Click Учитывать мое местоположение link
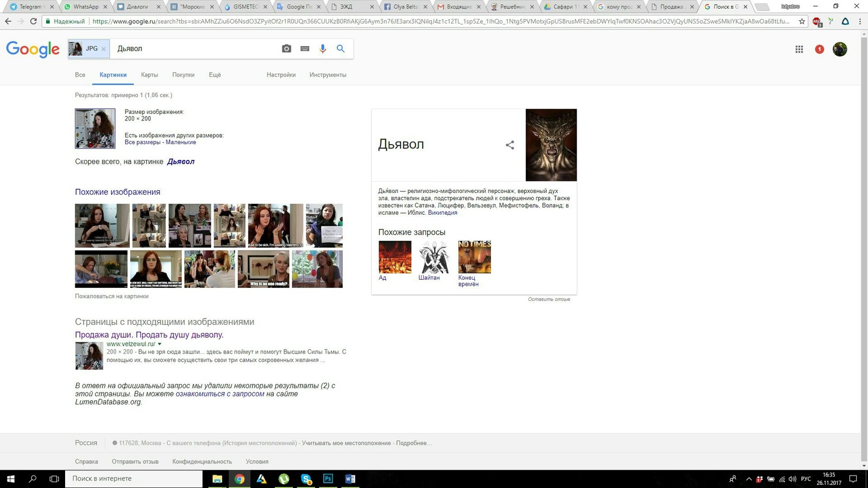 (x=346, y=443)
